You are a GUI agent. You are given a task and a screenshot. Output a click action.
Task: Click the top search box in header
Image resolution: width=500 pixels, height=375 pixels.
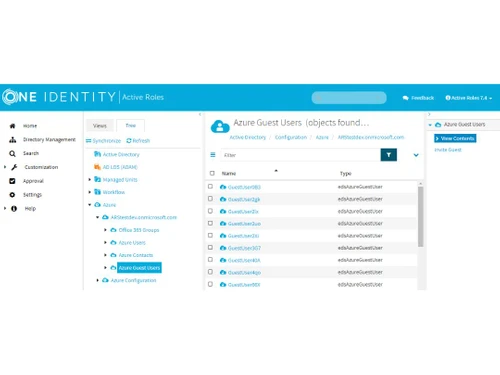coord(349,98)
